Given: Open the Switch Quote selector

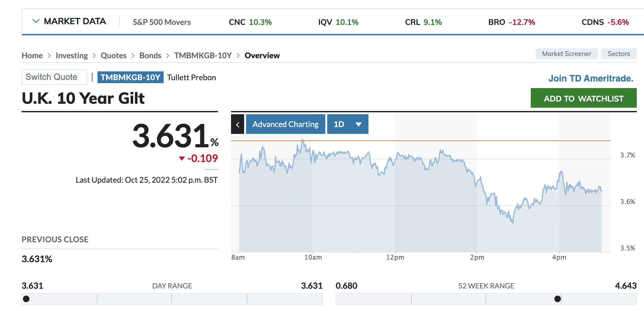Looking at the screenshot, I should [54, 77].
